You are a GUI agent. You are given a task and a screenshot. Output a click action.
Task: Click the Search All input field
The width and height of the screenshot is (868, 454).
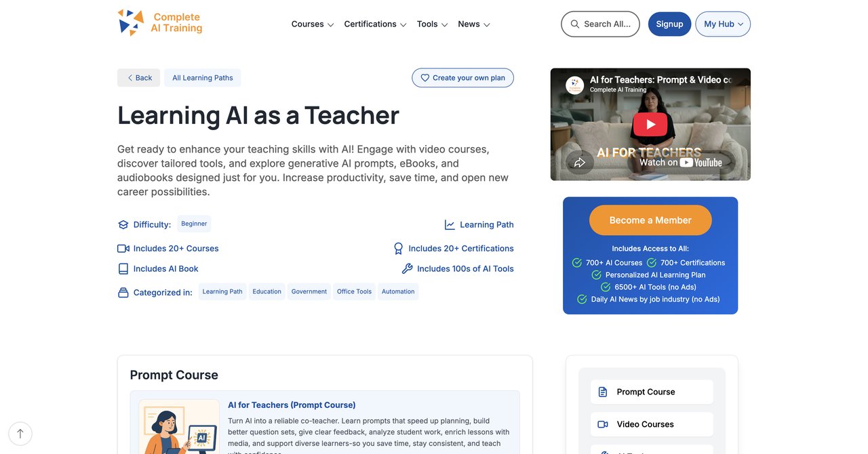coord(600,24)
